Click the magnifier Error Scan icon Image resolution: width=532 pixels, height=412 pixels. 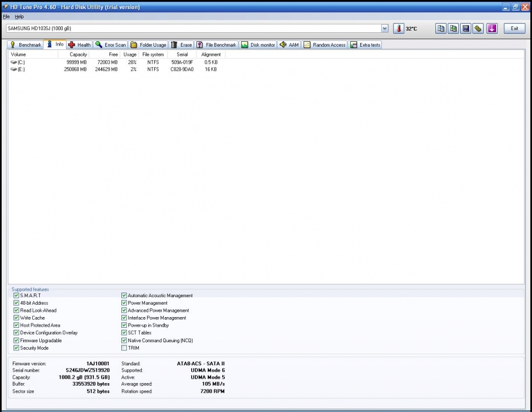[x=99, y=45]
